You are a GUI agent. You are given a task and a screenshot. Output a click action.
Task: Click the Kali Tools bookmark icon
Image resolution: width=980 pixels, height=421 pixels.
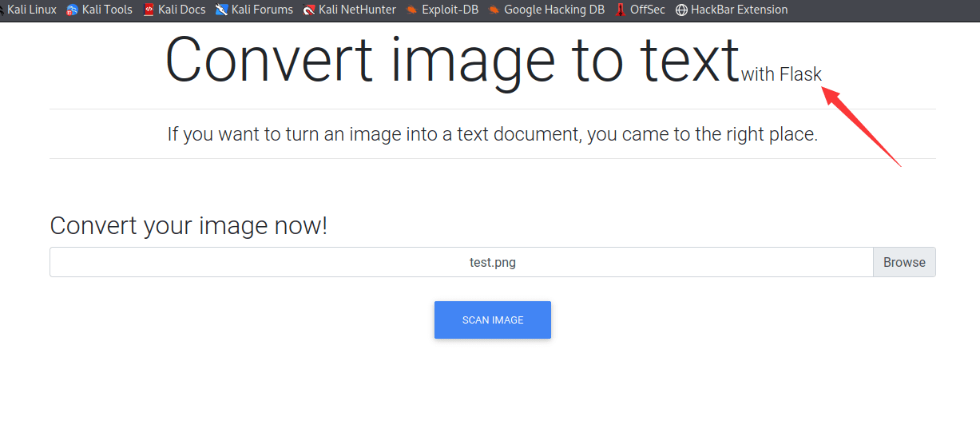coord(73,10)
